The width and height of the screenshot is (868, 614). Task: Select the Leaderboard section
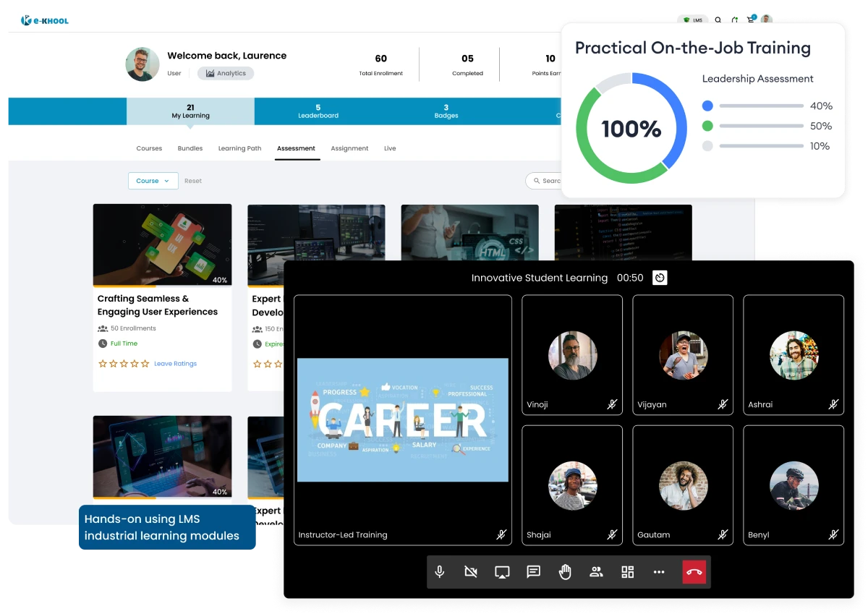318,111
